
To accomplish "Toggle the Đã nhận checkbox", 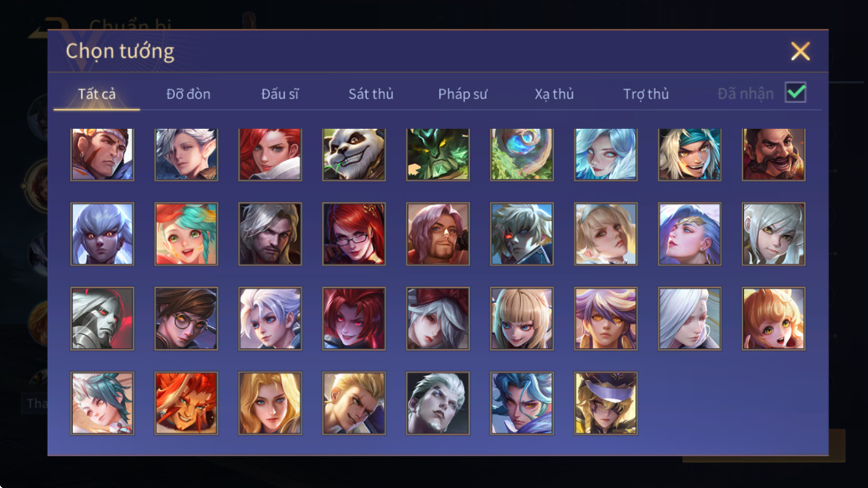I will (795, 92).
